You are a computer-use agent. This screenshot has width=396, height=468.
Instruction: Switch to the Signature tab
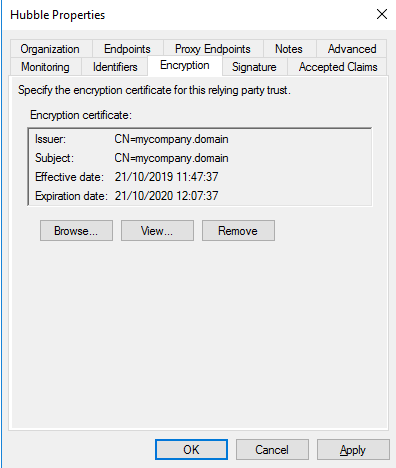pyautogui.click(x=254, y=67)
